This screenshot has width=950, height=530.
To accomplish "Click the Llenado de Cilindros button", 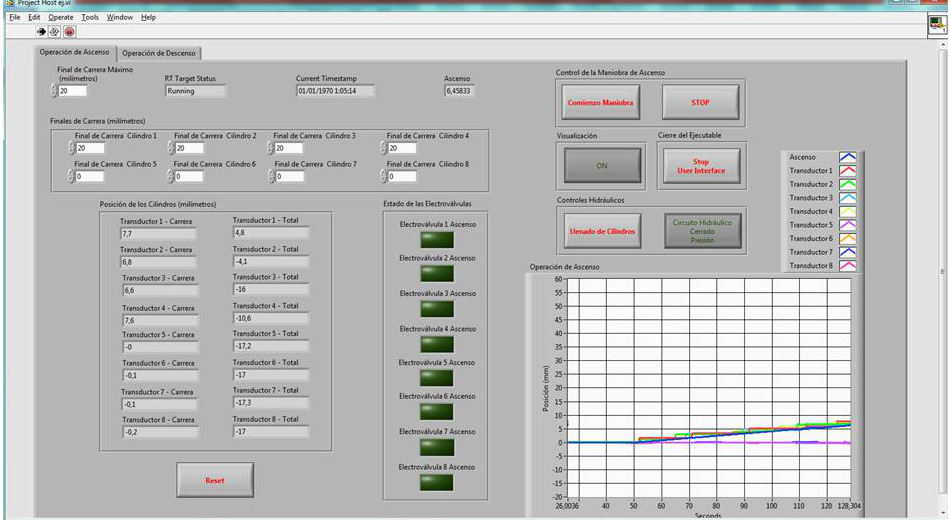I will (x=602, y=231).
